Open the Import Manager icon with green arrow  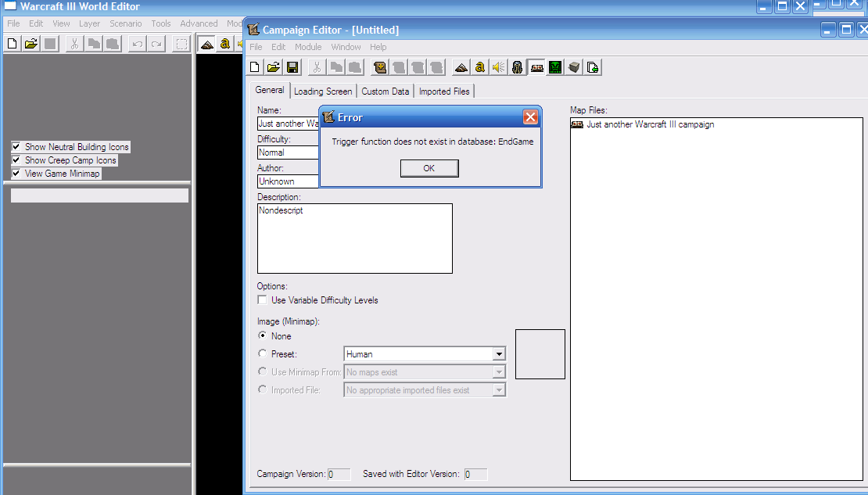[x=593, y=67]
